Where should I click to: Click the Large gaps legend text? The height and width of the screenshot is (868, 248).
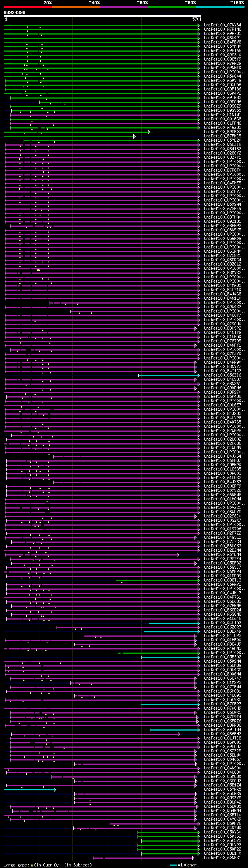(48, 865)
